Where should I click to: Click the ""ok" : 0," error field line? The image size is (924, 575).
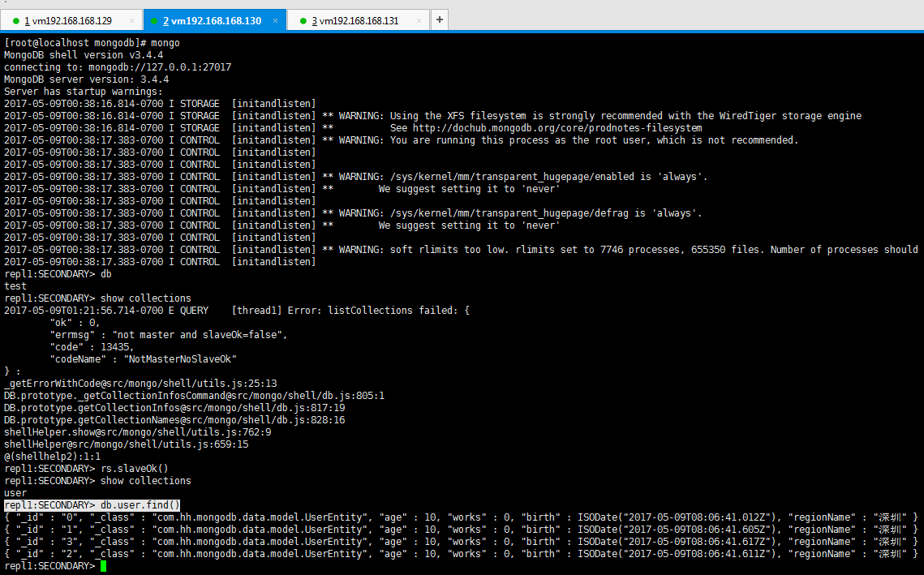[x=75, y=323]
